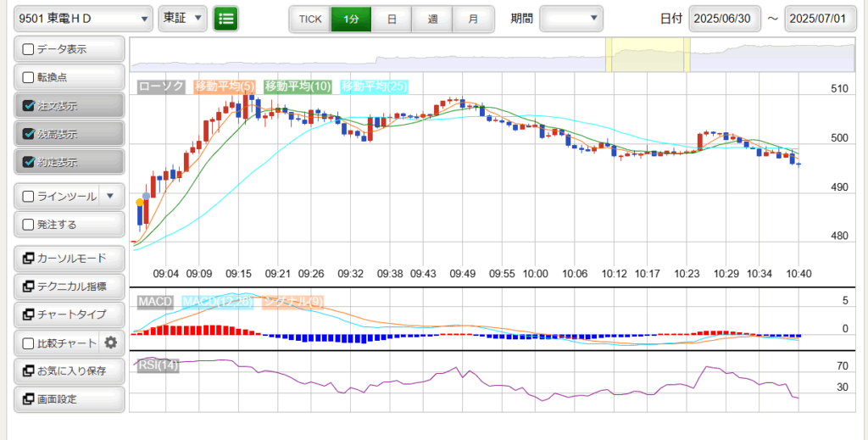Viewport: 868px width, 440px height.
Task: Switch to 月 monthly tab
Action: [473, 19]
